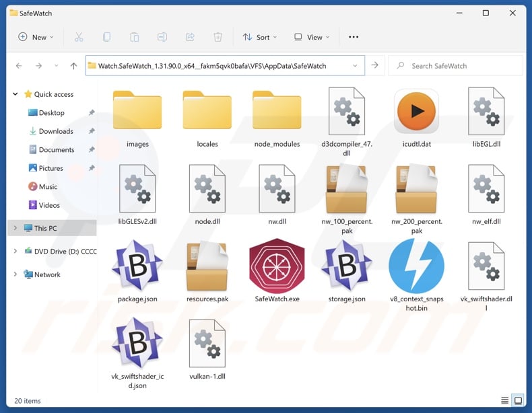
Task: Click the pin icon beside Pictures
Action: tap(92, 168)
